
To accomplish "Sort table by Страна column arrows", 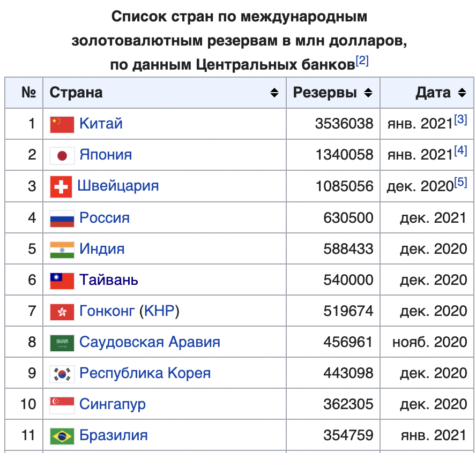I will point(274,93).
